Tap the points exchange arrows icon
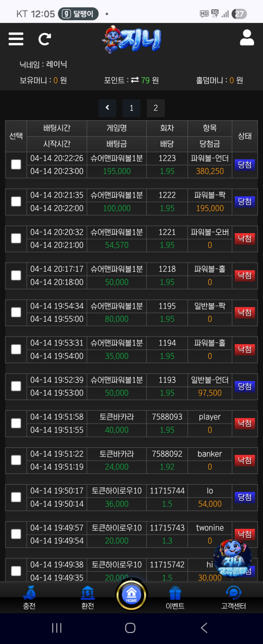The height and width of the screenshot is (644, 263). click(135, 80)
